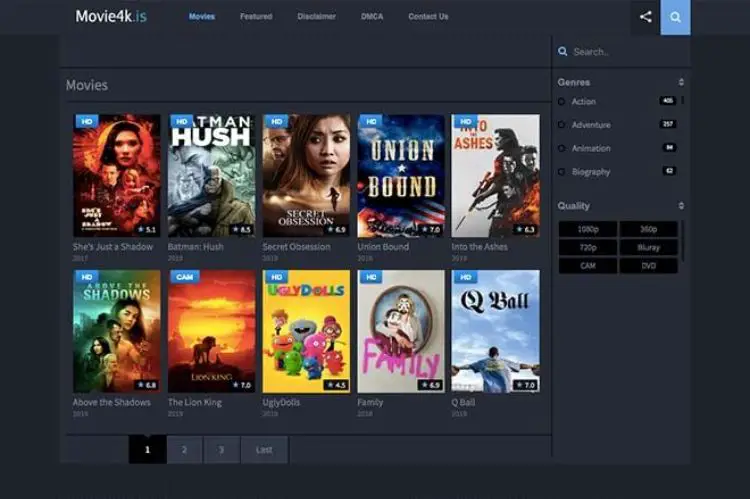Open Batman: Hush poster
This screenshot has height=499, width=750.
(211, 176)
